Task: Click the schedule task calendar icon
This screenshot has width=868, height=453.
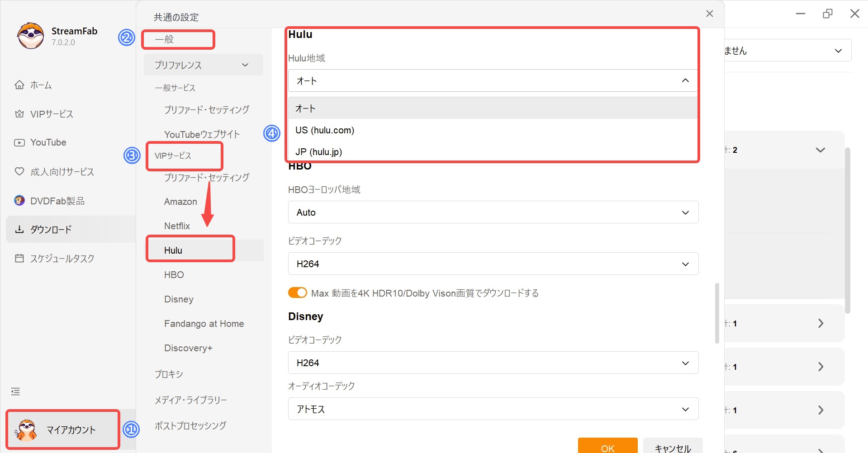Action: 19,258
